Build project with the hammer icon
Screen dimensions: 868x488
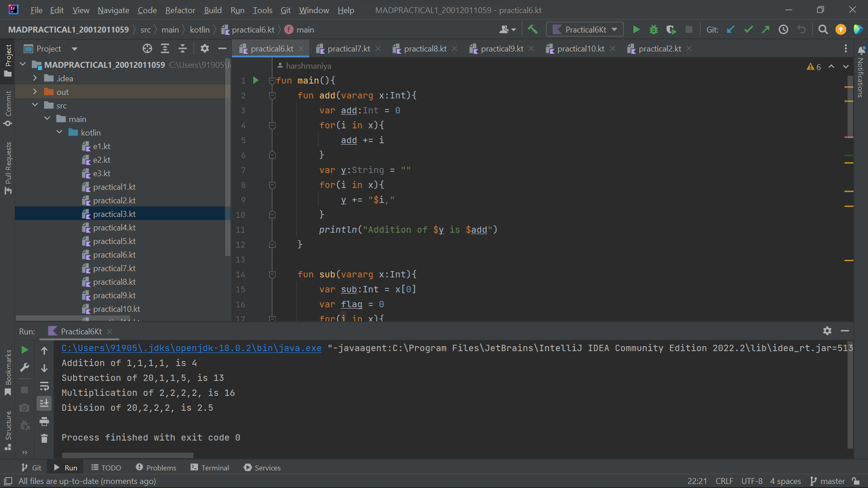533,30
